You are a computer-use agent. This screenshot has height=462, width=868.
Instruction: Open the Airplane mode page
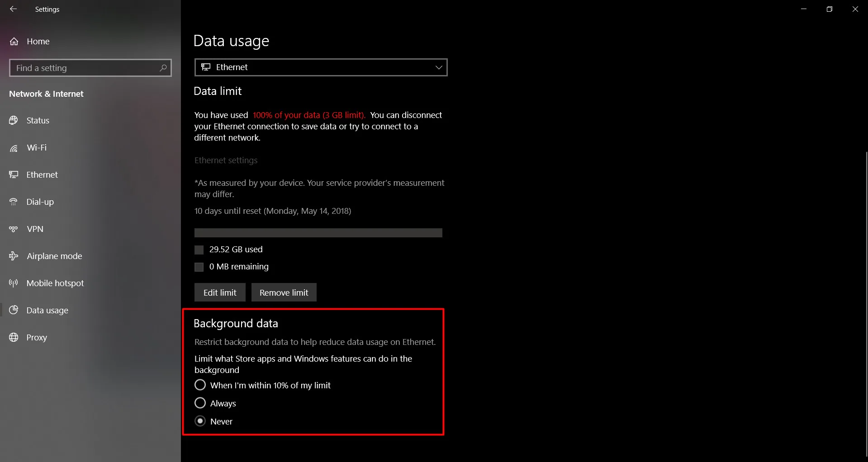point(90,256)
